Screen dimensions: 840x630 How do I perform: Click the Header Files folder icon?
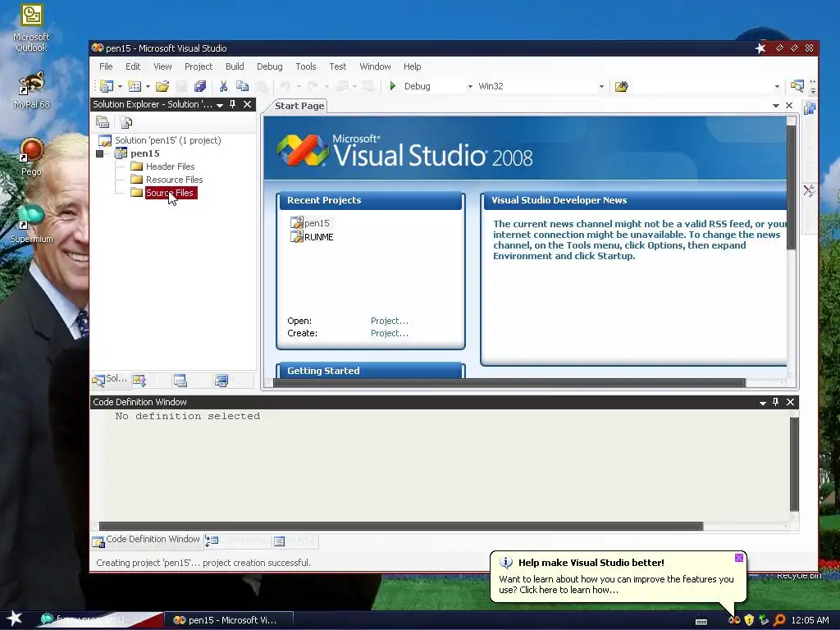click(137, 166)
